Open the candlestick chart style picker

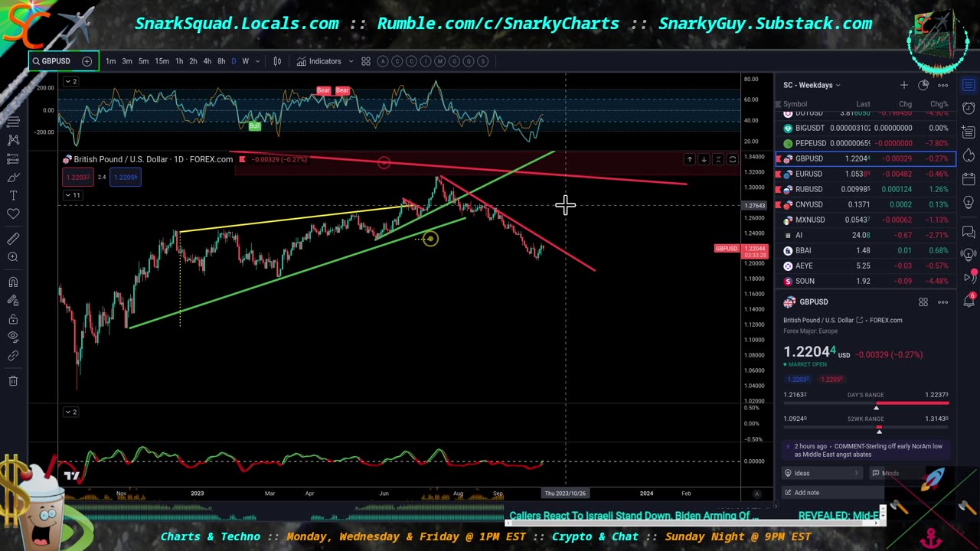coord(277,61)
